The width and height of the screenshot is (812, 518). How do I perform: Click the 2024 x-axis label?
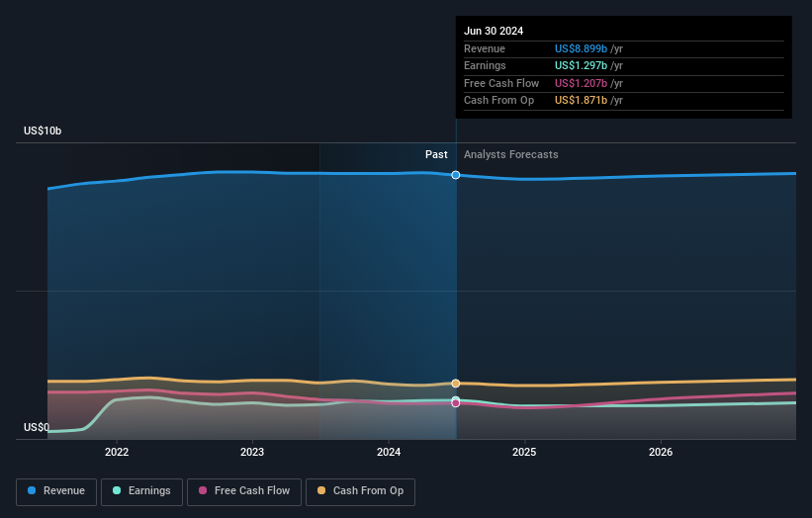pyautogui.click(x=389, y=452)
